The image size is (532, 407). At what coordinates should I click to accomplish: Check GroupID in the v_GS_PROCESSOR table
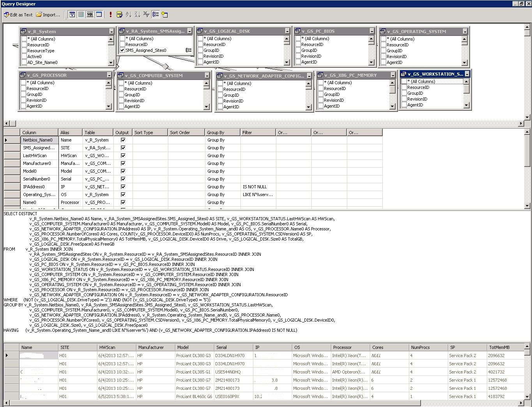click(23, 94)
